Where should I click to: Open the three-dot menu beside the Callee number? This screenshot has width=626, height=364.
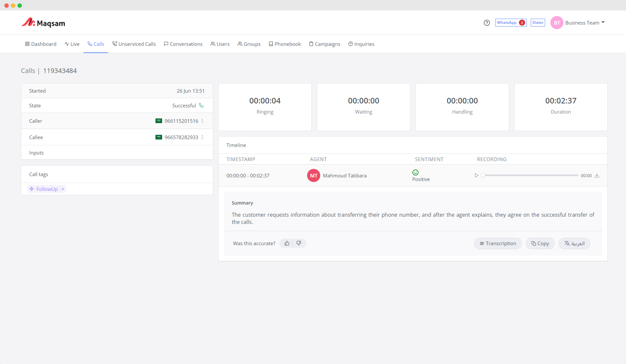(x=202, y=137)
